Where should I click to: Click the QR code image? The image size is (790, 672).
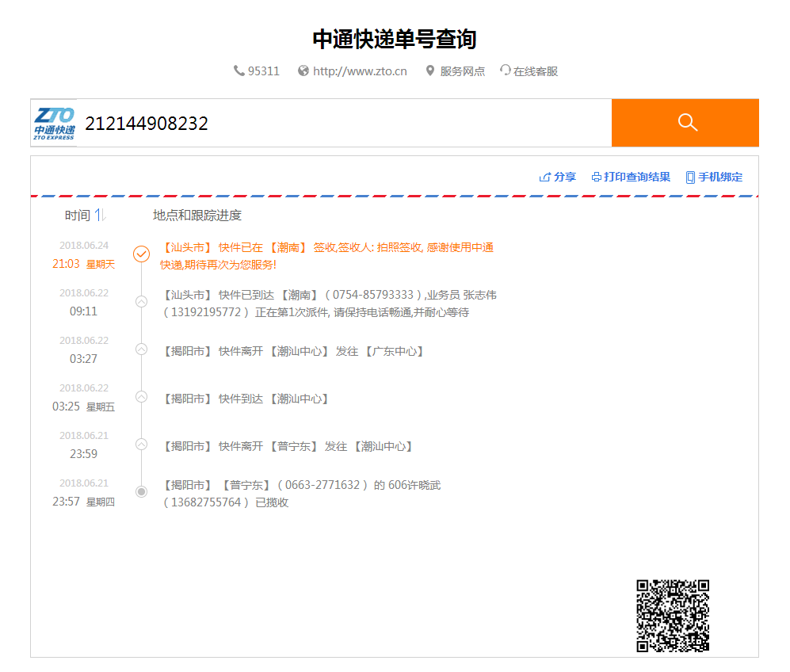pyautogui.click(x=673, y=616)
